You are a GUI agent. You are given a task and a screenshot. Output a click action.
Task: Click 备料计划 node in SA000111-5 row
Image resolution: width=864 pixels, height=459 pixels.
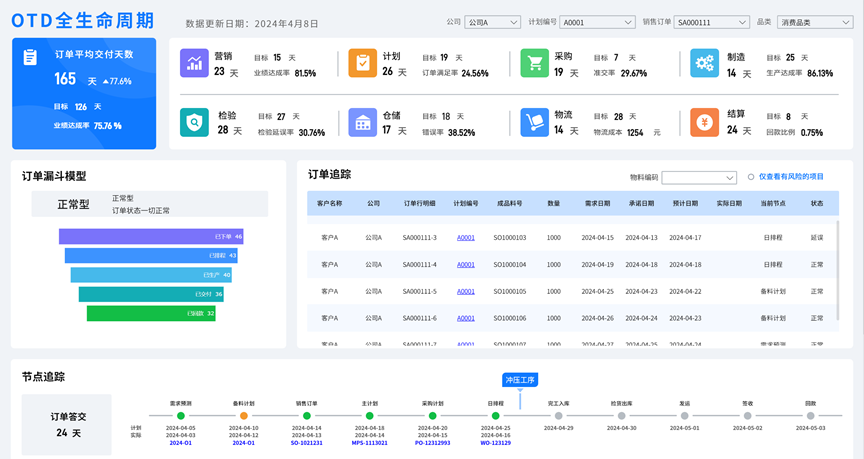click(x=773, y=291)
